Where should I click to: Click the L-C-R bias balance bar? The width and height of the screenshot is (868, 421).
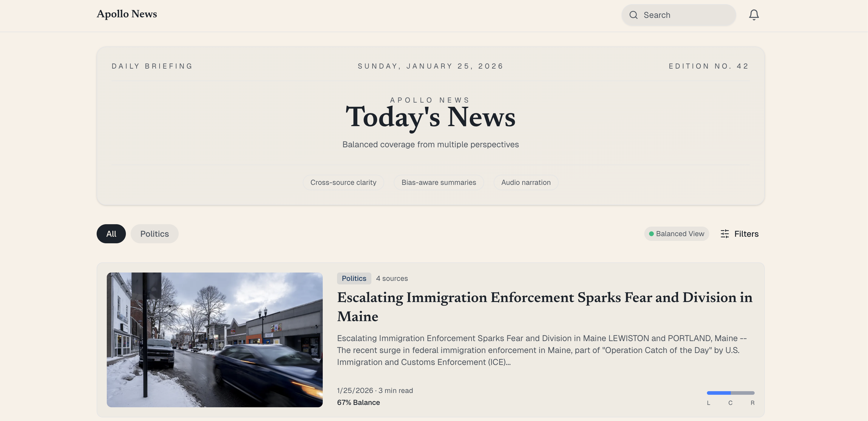click(x=730, y=393)
